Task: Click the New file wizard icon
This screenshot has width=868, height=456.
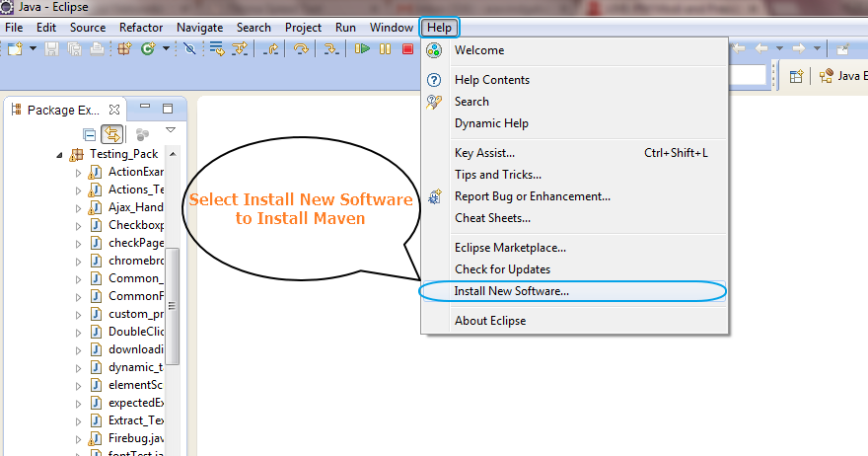Action: (x=15, y=49)
